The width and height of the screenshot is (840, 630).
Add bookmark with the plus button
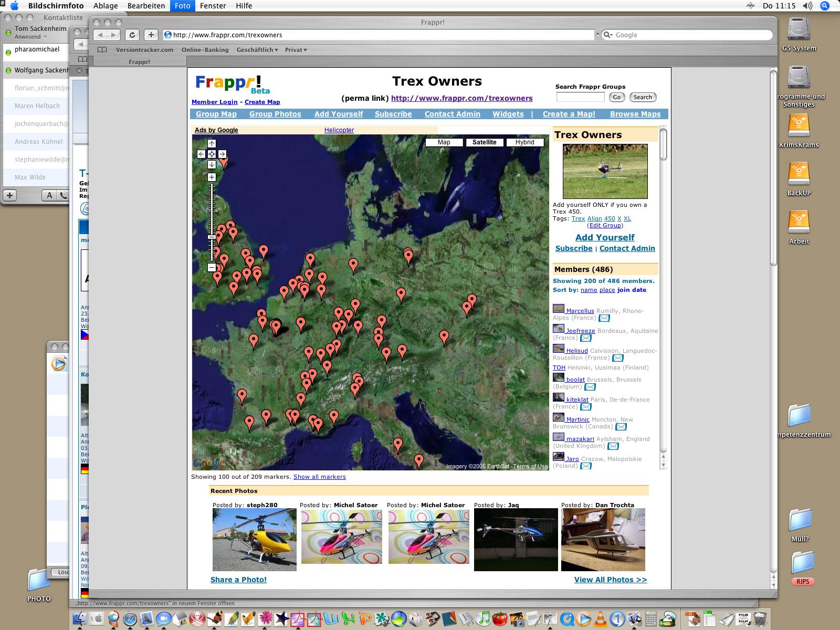pyautogui.click(x=151, y=35)
